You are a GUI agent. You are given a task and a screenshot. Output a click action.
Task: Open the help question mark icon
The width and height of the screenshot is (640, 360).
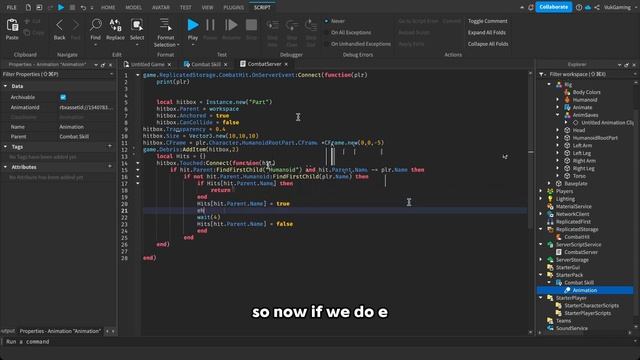click(x=579, y=7)
